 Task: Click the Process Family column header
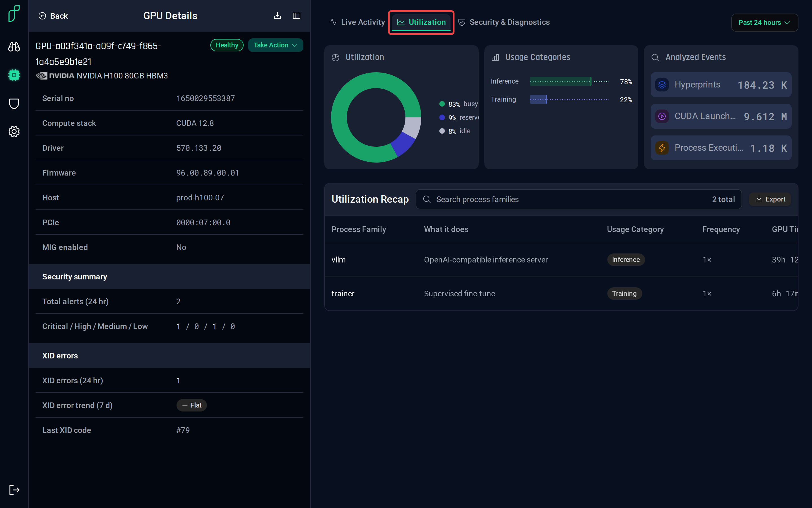click(359, 229)
